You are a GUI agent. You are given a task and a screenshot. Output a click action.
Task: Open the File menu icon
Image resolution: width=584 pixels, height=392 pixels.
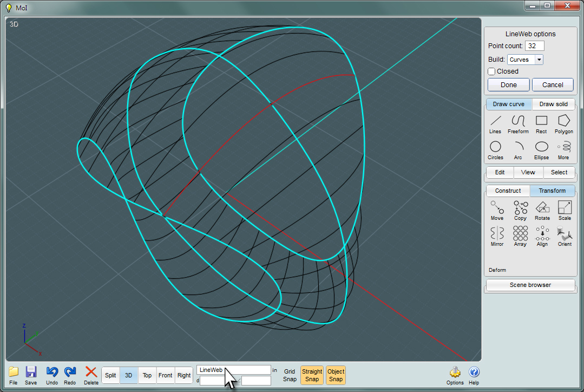[14, 375]
